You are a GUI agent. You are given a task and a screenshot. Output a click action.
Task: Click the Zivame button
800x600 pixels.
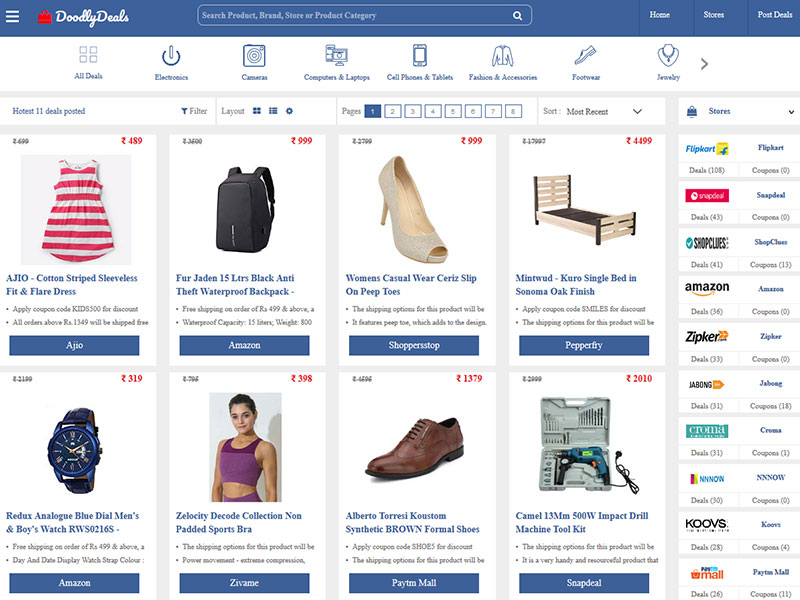pyautogui.click(x=244, y=583)
